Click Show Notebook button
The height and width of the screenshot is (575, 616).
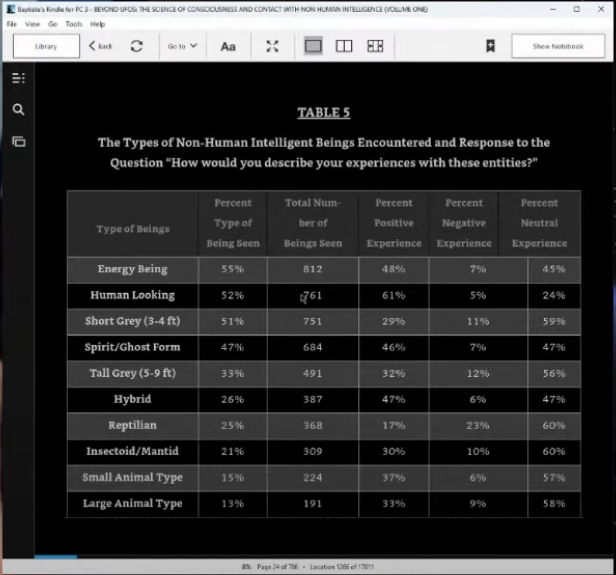click(557, 46)
